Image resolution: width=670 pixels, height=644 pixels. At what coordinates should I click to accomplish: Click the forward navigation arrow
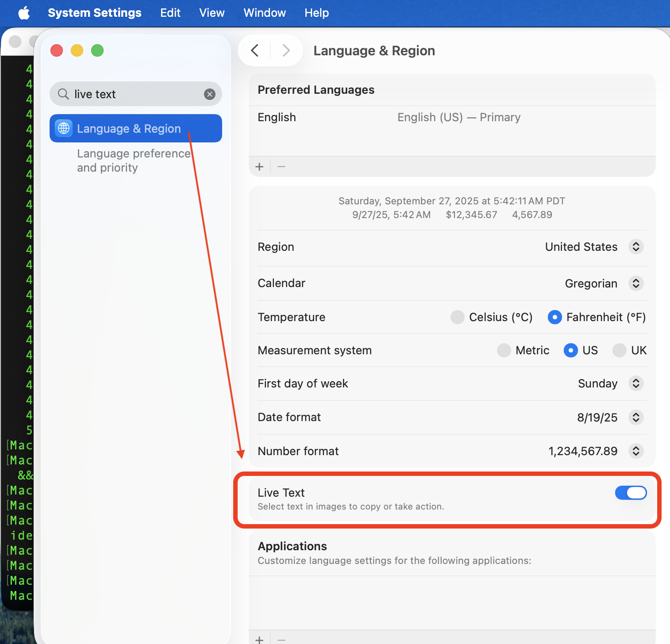[x=286, y=50]
